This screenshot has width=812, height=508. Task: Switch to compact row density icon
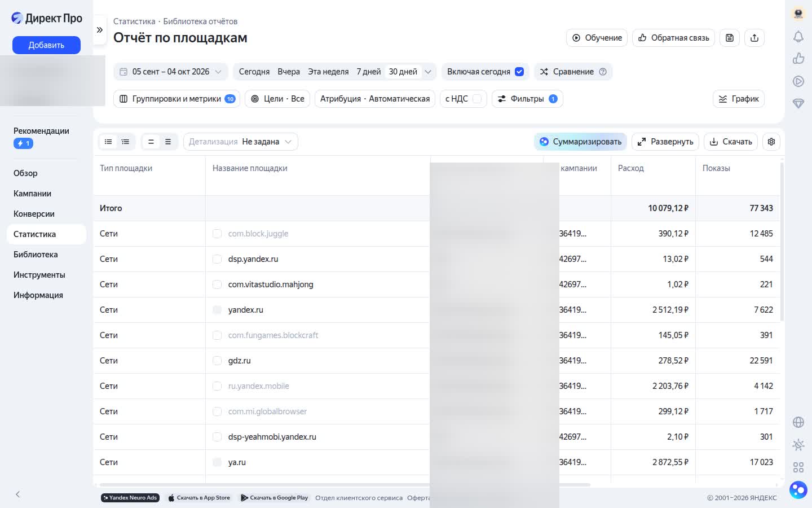point(151,142)
